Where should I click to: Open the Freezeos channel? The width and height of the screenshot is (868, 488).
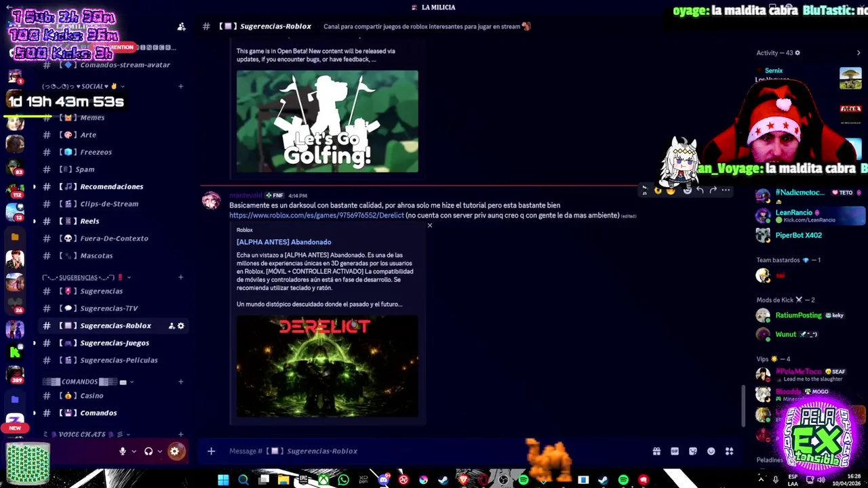click(x=112, y=152)
